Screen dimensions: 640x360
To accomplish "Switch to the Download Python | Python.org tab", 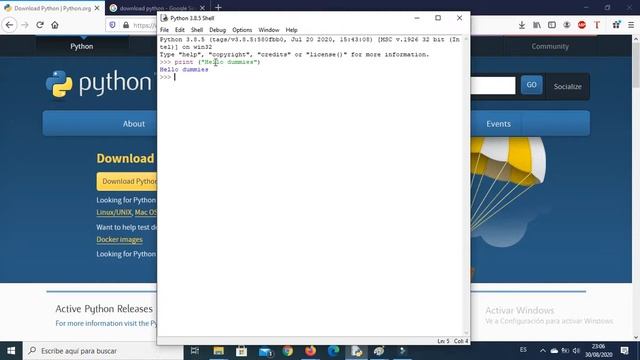I will pyautogui.click(x=52, y=8).
